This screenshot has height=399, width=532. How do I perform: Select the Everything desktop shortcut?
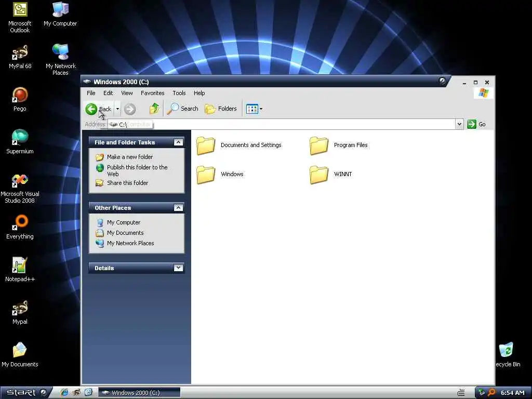pyautogui.click(x=20, y=228)
